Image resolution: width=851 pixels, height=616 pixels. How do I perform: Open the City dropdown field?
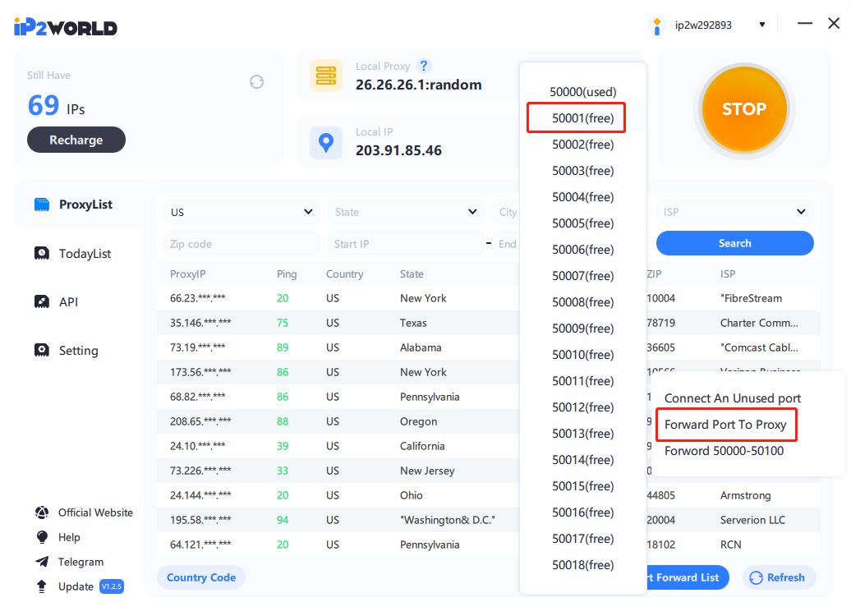pyautogui.click(x=506, y=212)
